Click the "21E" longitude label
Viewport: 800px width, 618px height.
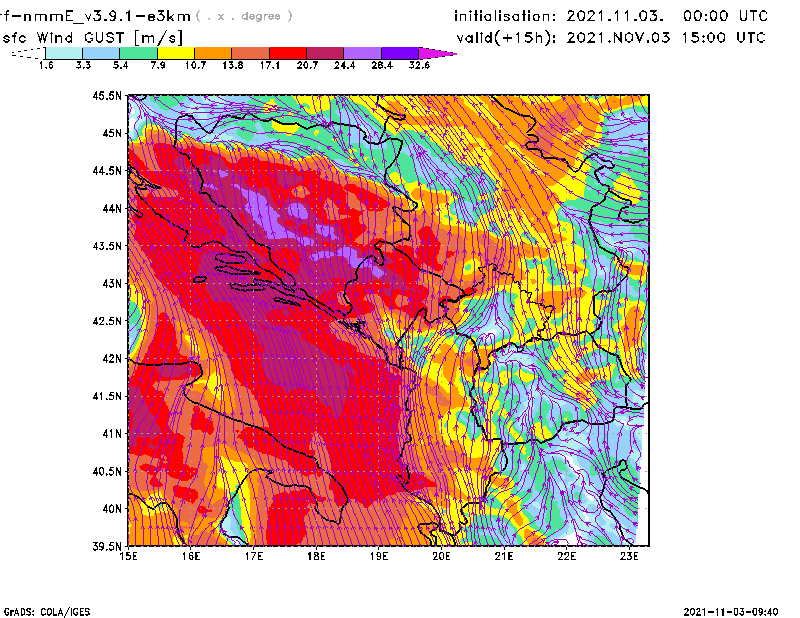click(x=504, y=556)
